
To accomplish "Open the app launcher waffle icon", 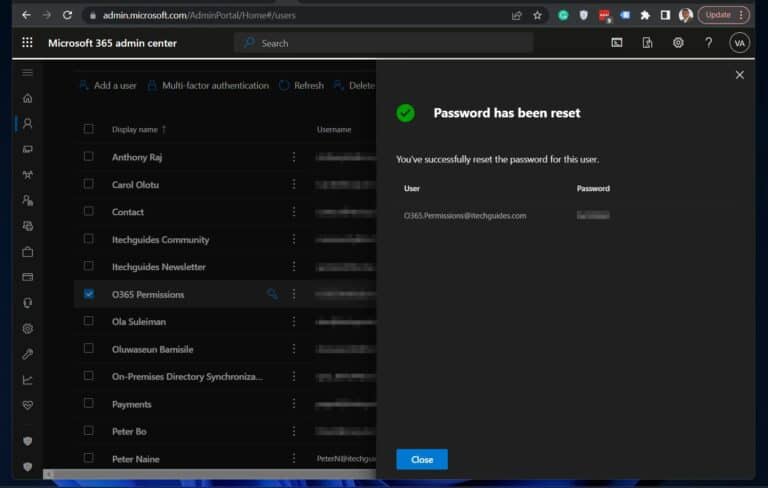I will [27, 43].
